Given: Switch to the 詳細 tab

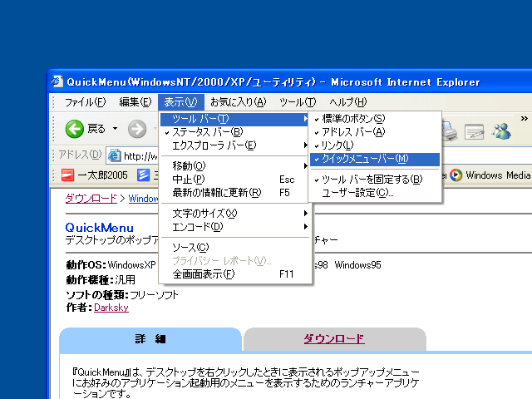Looking at the screenshot, I should click(x=150, y=338).
